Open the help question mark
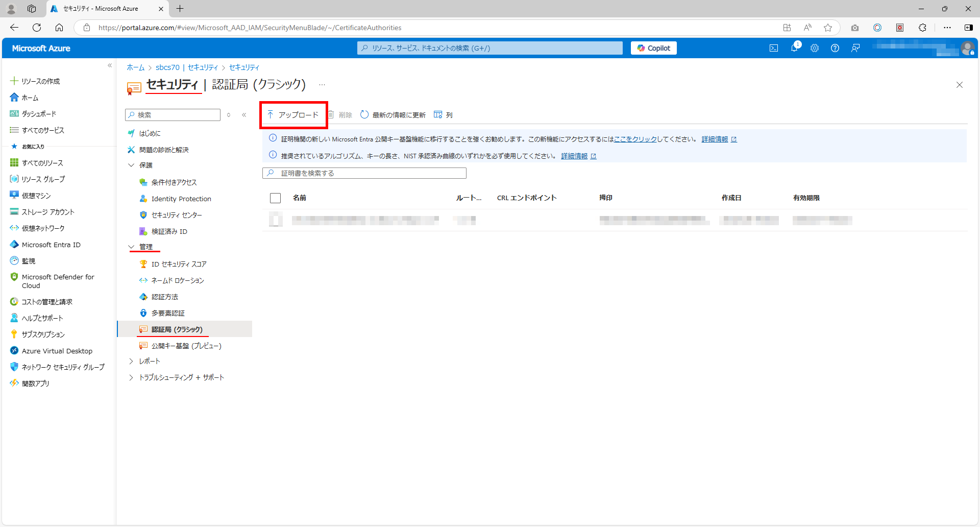 coord(835,48)
